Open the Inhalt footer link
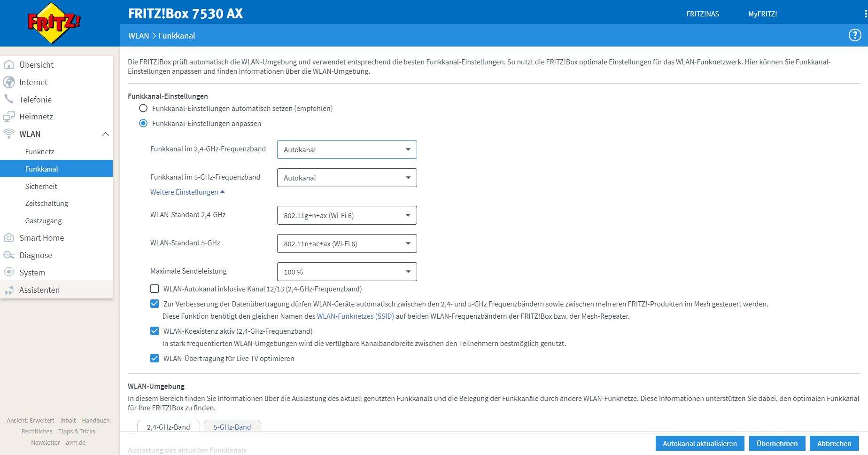The height and width of the screenshot is (455, 868). 68,420
